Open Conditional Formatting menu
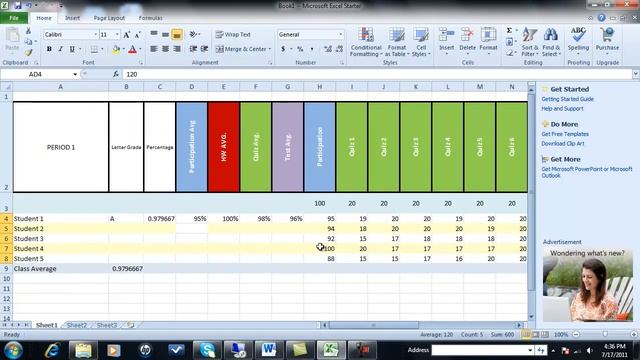 [366, 42]
